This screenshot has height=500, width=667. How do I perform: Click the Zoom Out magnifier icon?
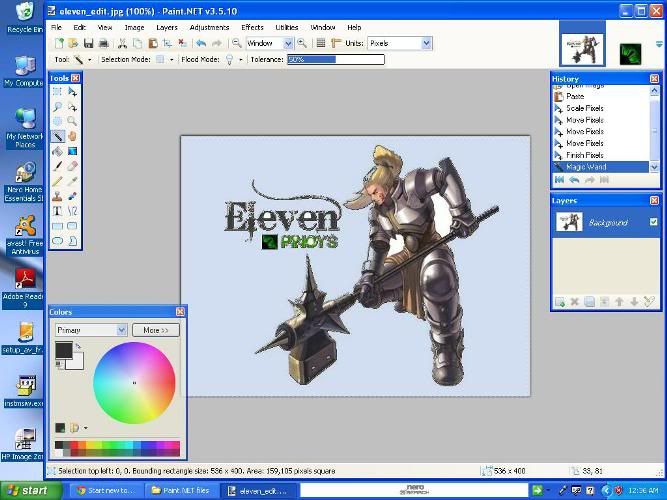(x=237, y=43)
